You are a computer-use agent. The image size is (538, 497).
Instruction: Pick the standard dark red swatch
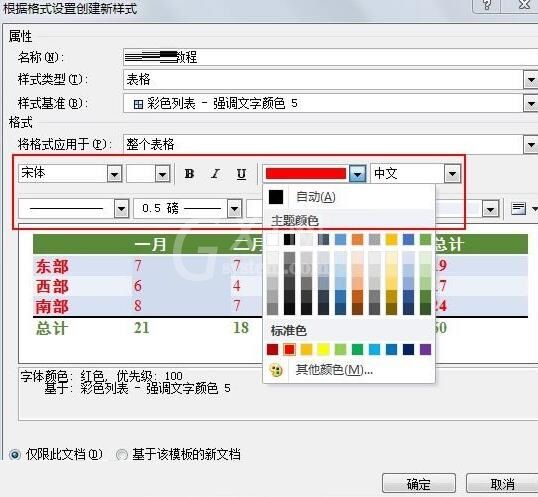(x=272, y=350)
